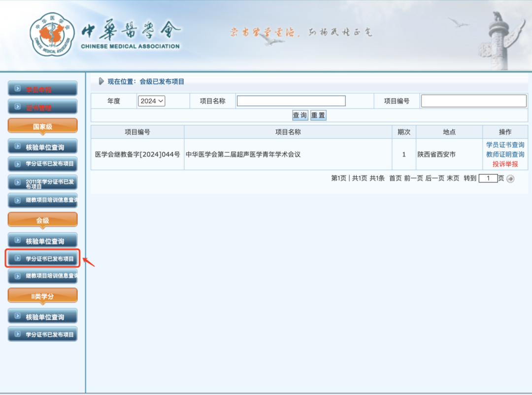Click the 查询 button
532x395 pixels.
(299, 115)
